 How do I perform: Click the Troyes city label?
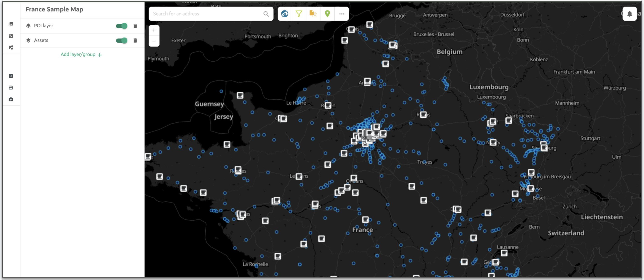(x=424, y=162)
